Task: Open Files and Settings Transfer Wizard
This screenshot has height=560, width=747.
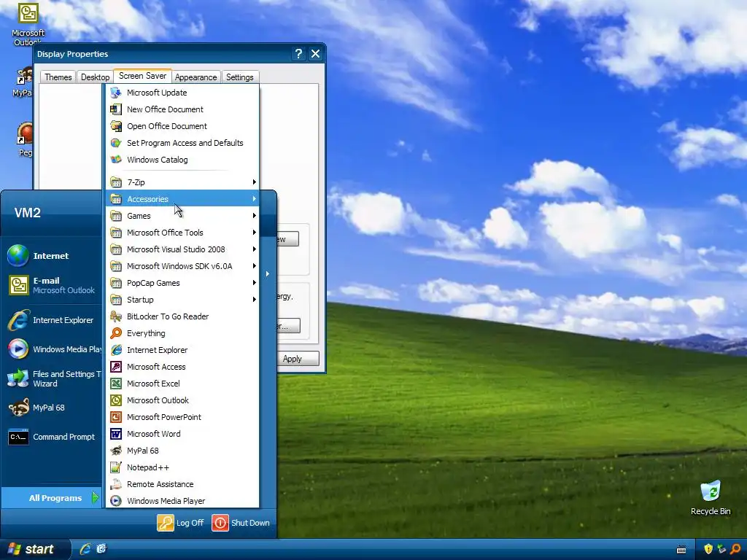Action: pyautogui.click(x=52, y=378)
